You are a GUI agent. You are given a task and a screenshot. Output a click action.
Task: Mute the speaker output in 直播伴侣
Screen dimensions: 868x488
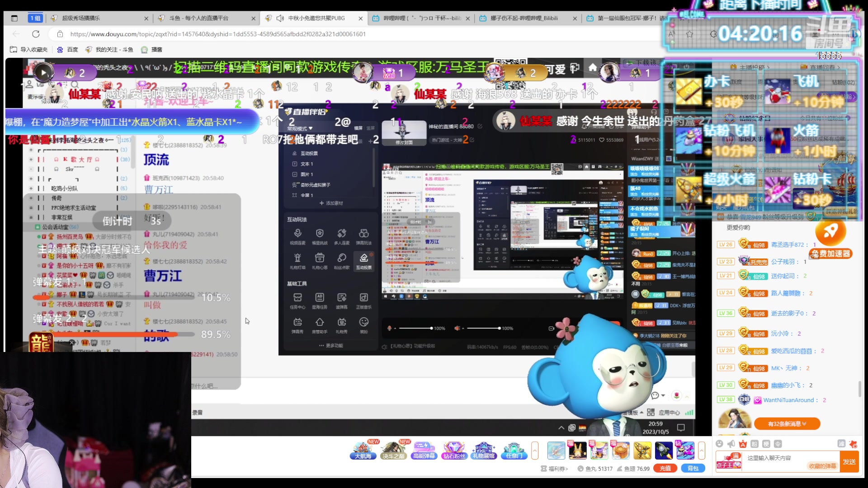pos(458,328)
